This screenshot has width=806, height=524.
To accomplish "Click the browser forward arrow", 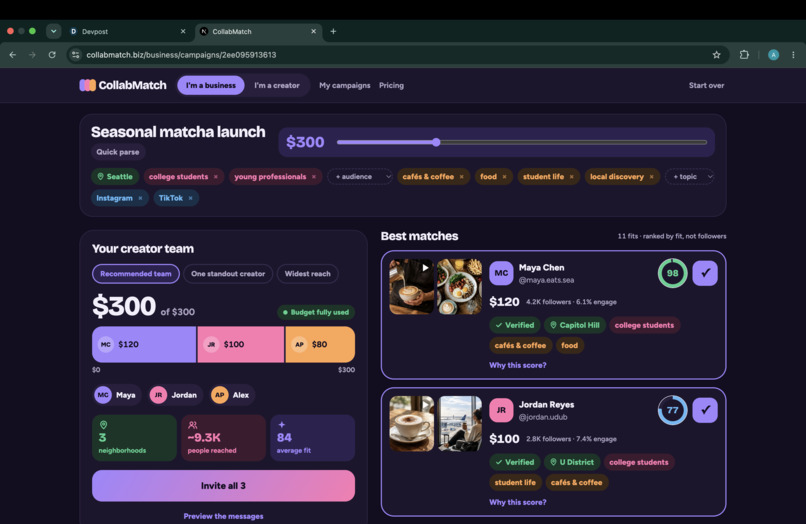I will (x=32, y=55).
